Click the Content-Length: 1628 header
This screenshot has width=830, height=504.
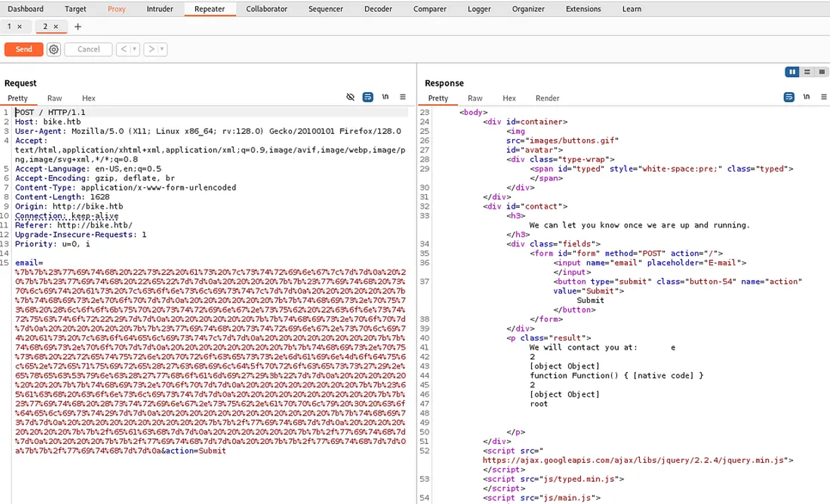(x=62, y=197)
